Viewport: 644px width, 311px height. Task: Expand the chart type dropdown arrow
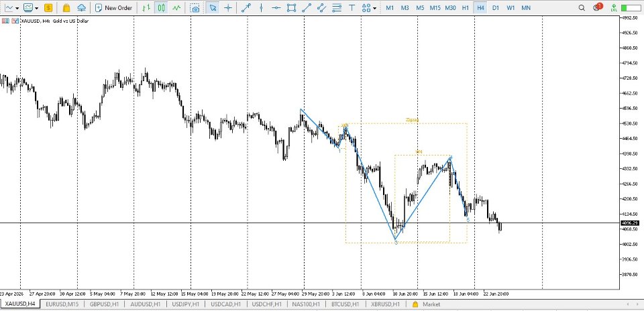click(17, 8)
